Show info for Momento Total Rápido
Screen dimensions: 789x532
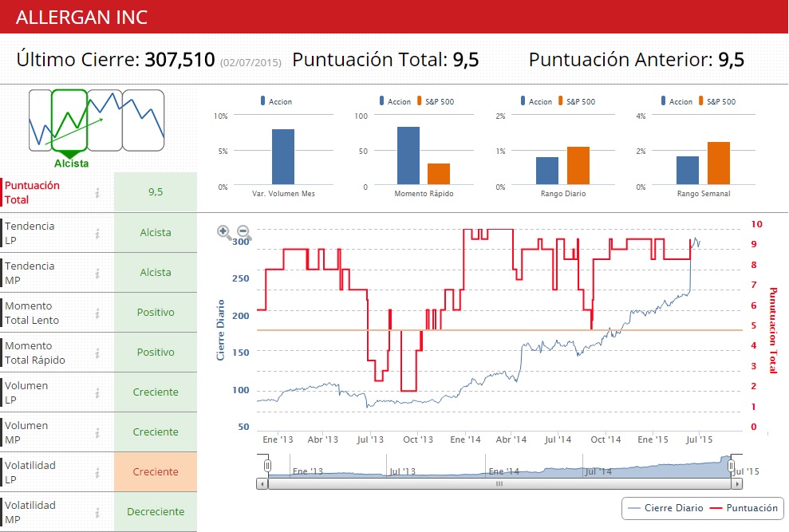pos(97,353)
